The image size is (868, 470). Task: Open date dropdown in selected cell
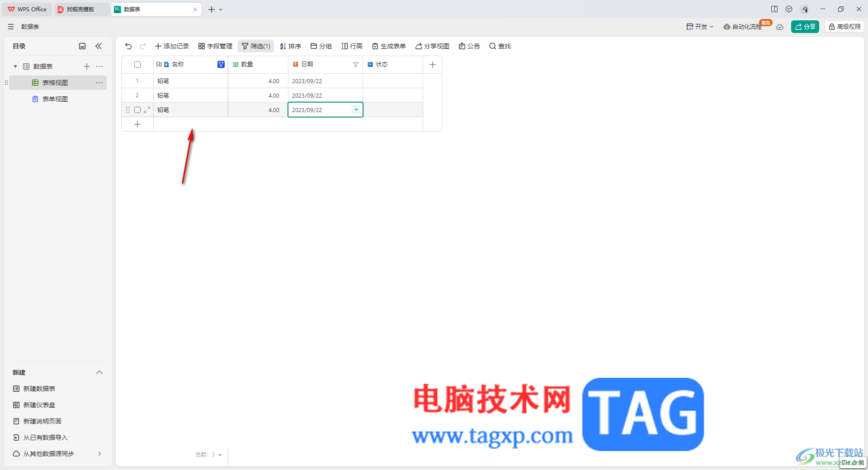click(x=356, y=110)
